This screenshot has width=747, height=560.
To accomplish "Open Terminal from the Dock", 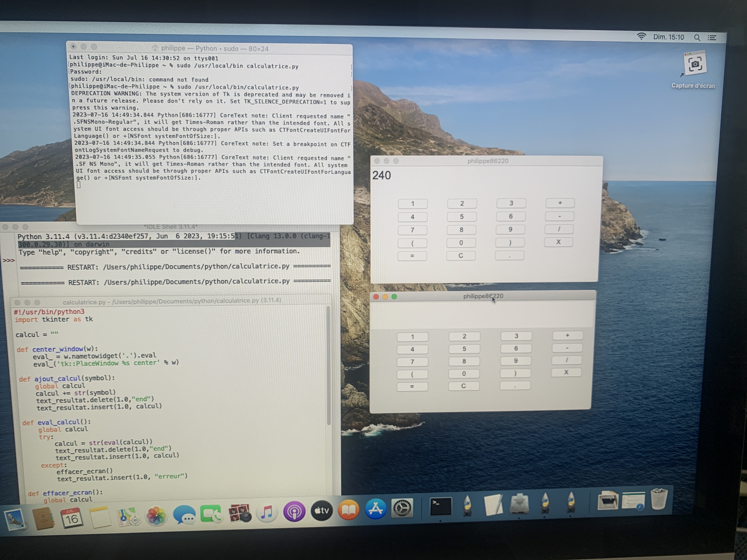I will (440, 507).
